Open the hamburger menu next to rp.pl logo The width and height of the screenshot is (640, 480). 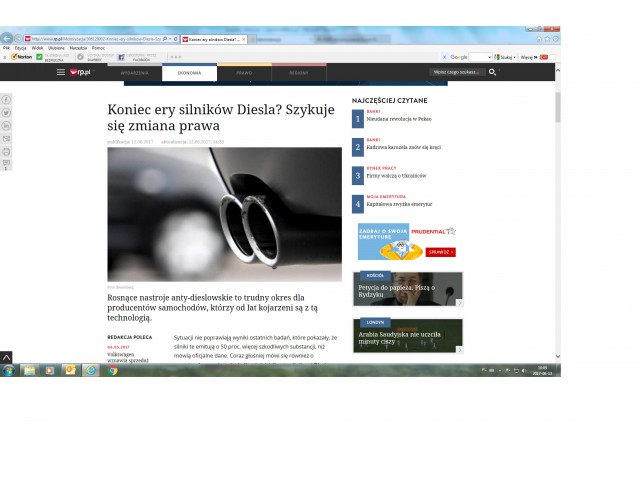click(x=60, y=73)
